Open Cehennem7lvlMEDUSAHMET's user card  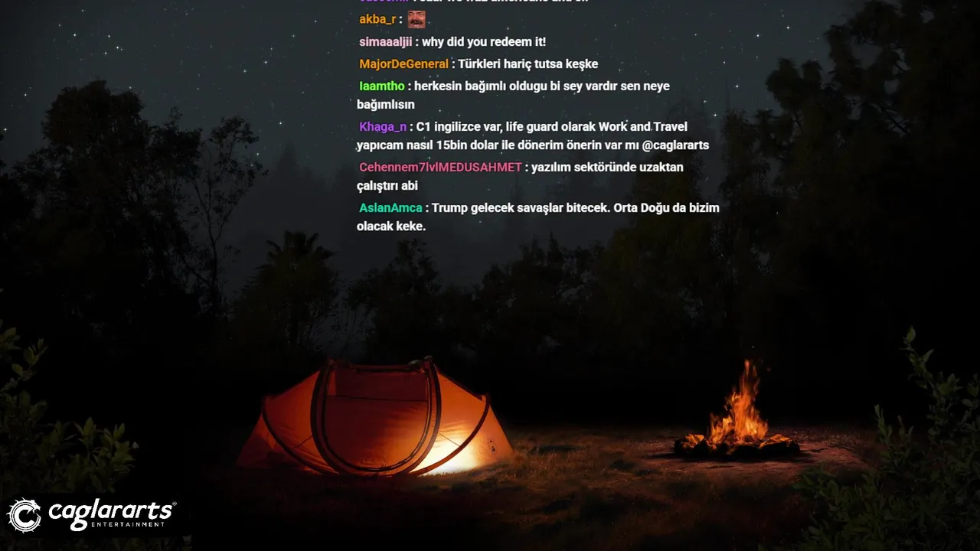pos(440,167)
